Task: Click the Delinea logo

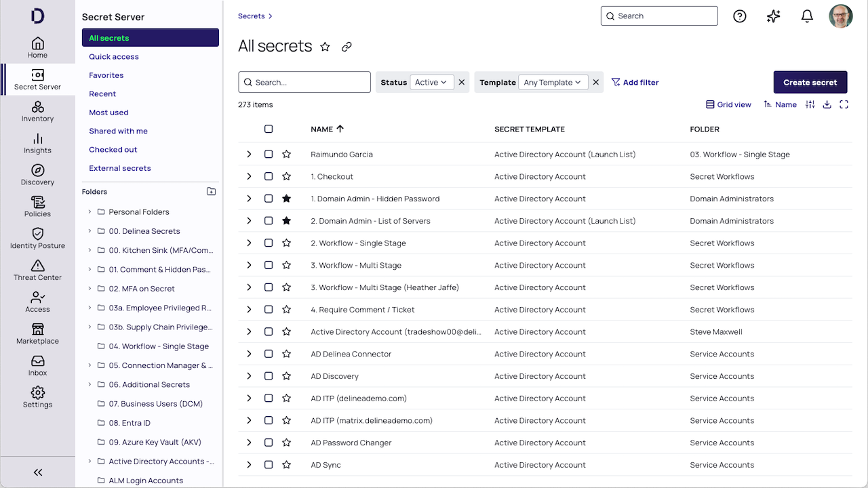Action: [38, 16]
